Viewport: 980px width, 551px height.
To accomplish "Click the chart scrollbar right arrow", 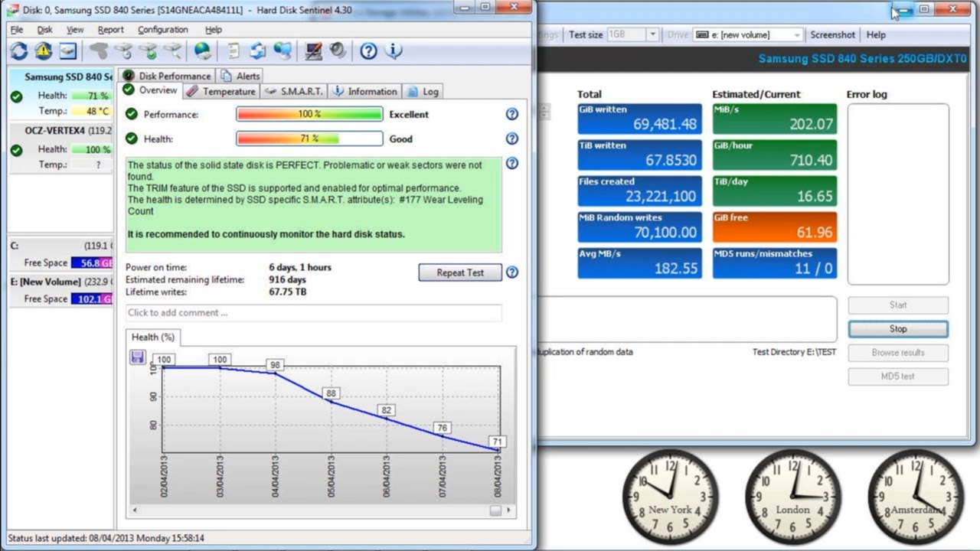I will (x=509, y=510).
